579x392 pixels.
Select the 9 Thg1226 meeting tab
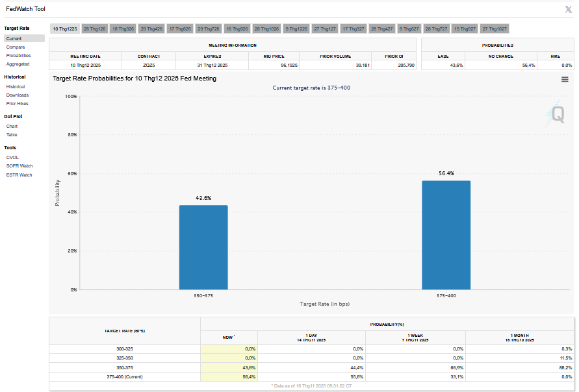pos(296,29)
